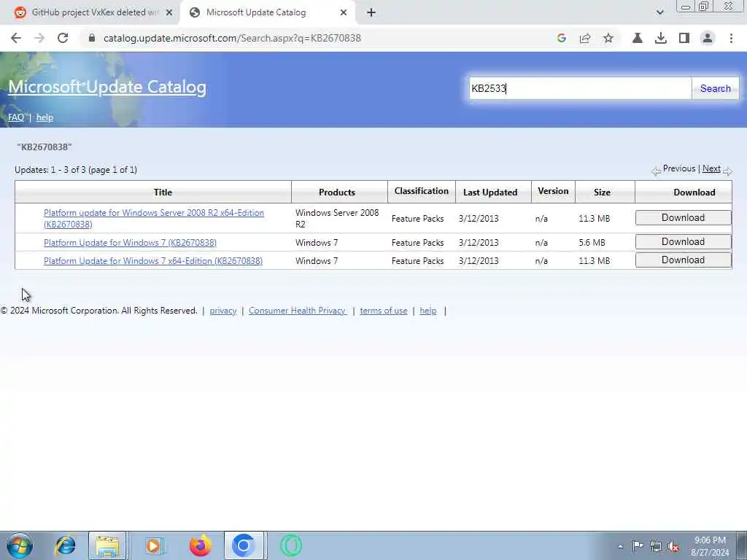
Task: Click the browser forward arrow
Action: [x=39, y=38]
